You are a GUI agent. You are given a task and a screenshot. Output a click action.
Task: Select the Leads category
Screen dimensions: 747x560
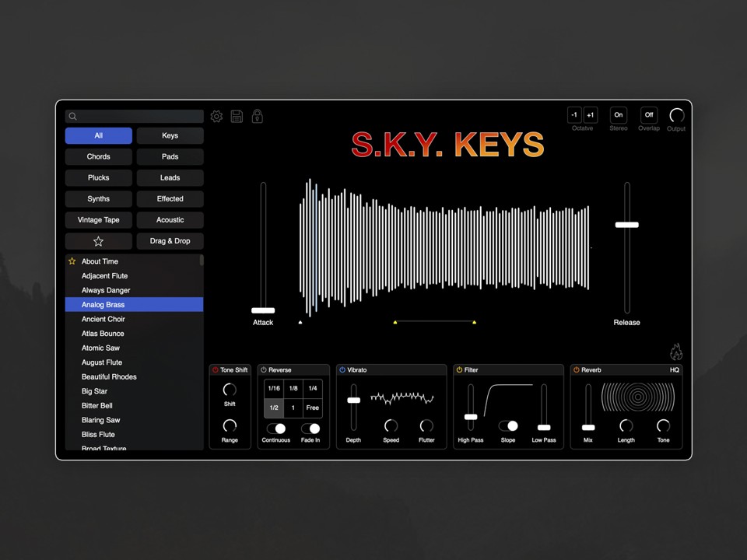pos(170,177)
